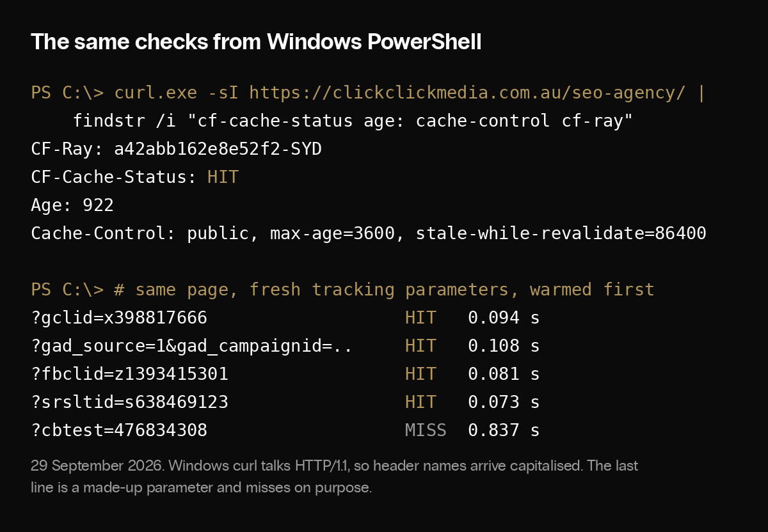Viewport: 768px width, 532px height.
Task: Click the Cache-Control: public, max-age=3600 line
Action: click(x=369, y=233)
